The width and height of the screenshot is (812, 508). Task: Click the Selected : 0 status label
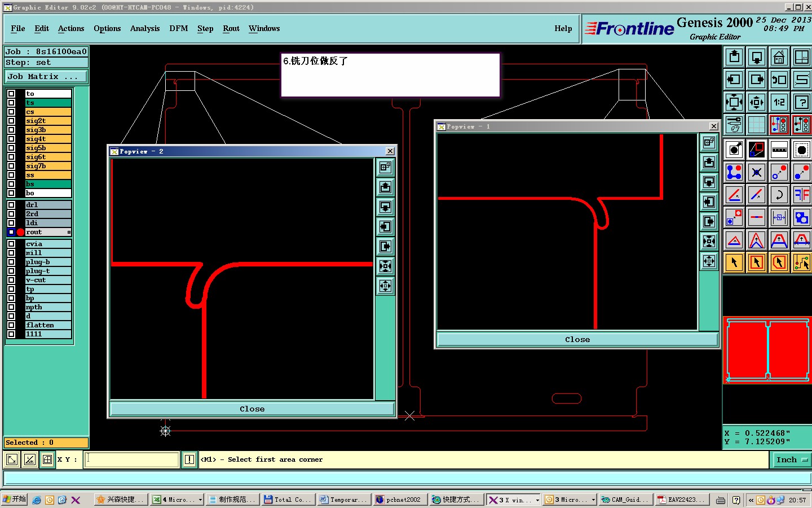[46, 443]
